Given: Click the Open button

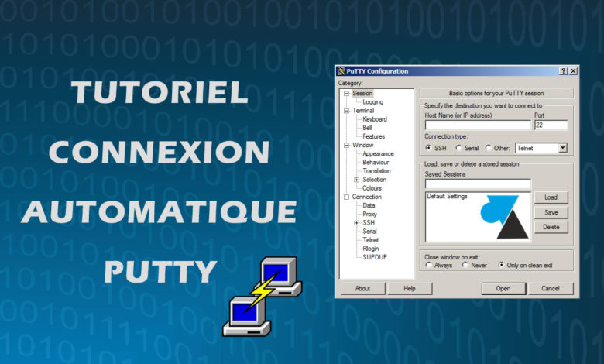Looking at the screenshot, I should click(503, 289).
